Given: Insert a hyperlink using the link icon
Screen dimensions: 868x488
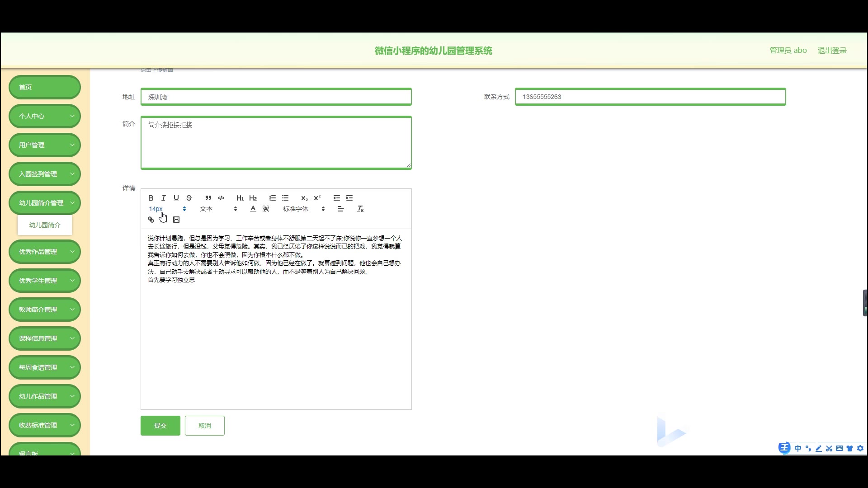Looking at the screenshot, I should (151, 220).
